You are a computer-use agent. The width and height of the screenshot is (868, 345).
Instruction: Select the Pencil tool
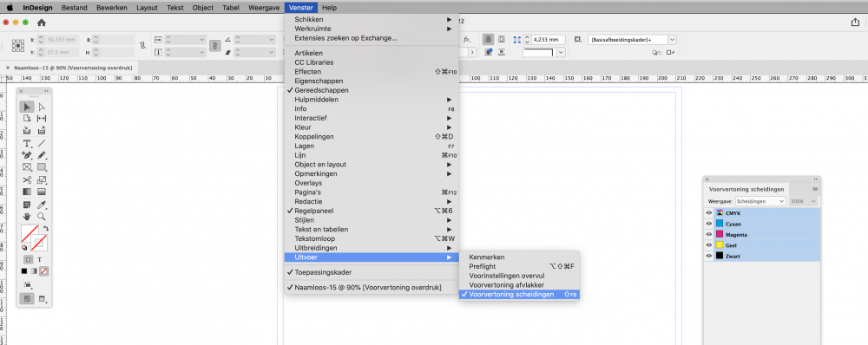click(42, 155)
